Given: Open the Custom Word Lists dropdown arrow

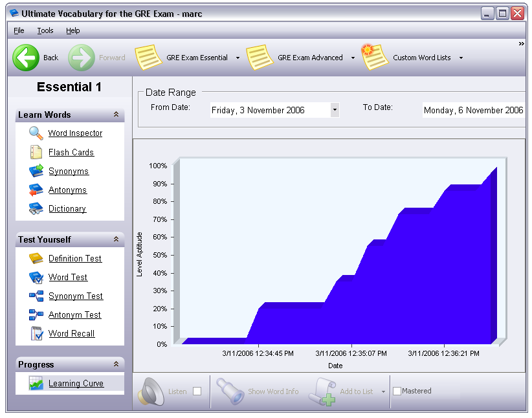Looking at the screenshot, I should pyautogui.click(x=461, y=58).
